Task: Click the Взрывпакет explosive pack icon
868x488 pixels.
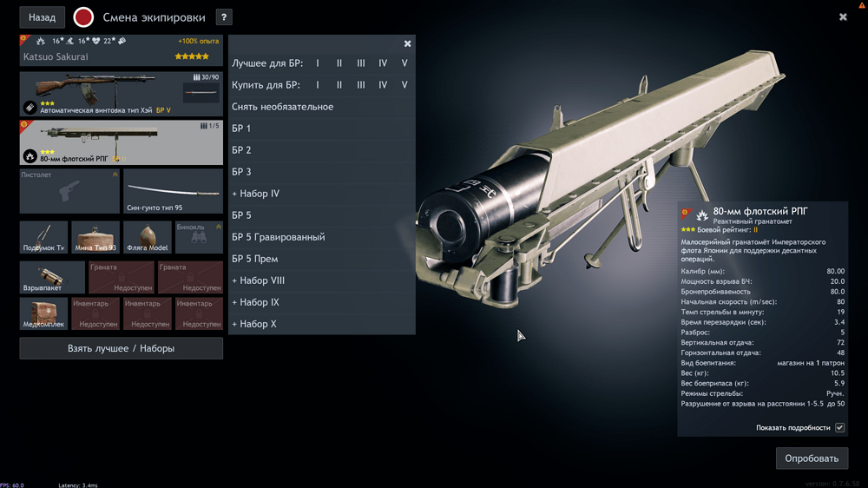Action: [52, 277]
